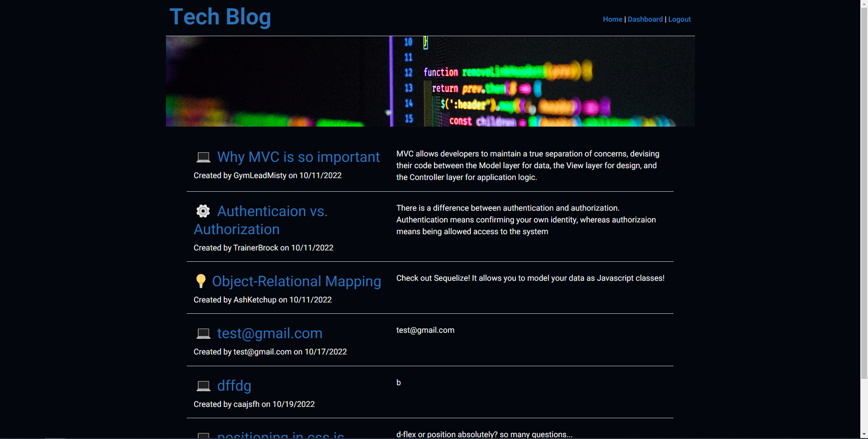Open the post titled test@gmail.com
The image size is (868, 439).
click(x=269, y=333)
